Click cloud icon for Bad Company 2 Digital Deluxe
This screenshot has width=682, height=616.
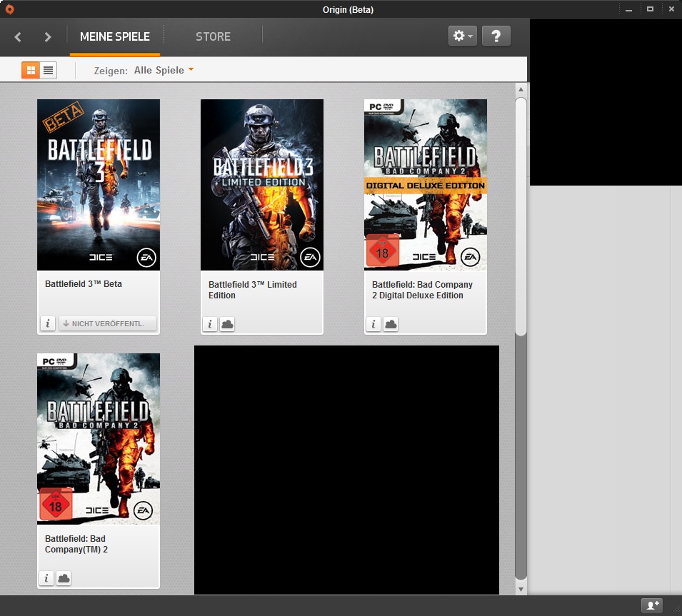(x=391, y=324)
